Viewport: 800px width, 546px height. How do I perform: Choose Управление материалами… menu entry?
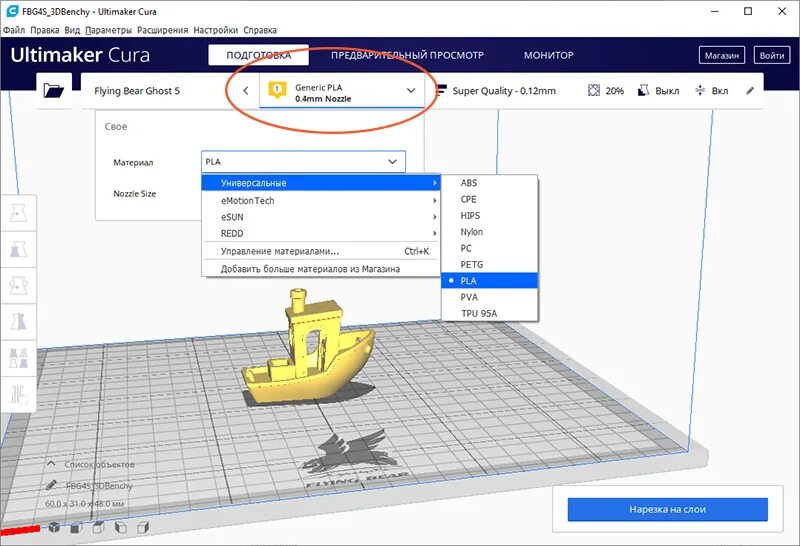tap(320, 251)
